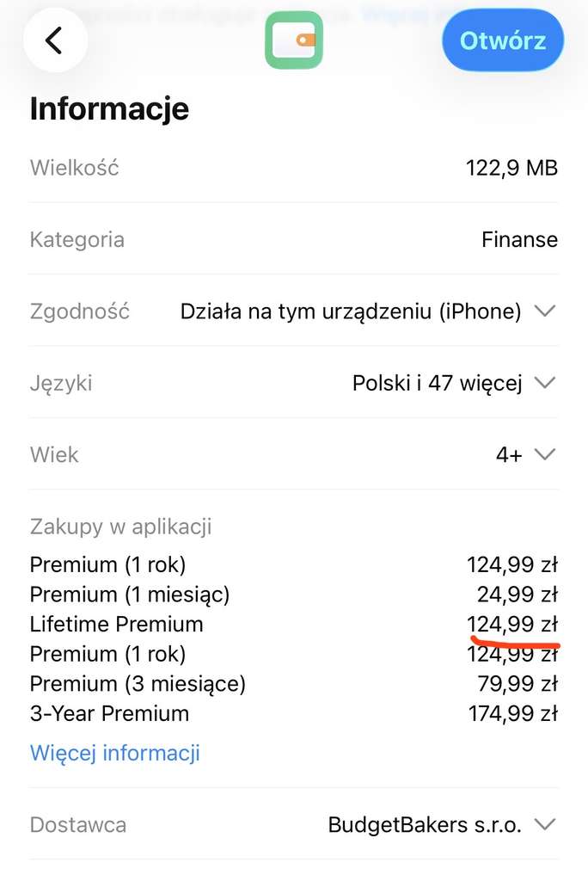588x881 pixels.
Task: Tap Polski i 47 więcej text
Action: (x=437, y=383)
